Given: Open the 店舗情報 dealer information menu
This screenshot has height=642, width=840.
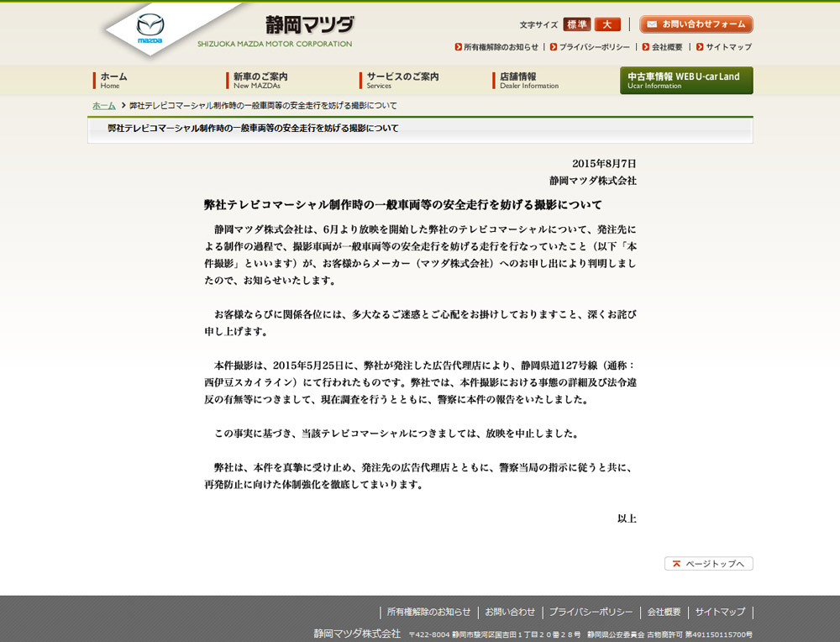Looking at the screenshot, I should pos(528,80).
